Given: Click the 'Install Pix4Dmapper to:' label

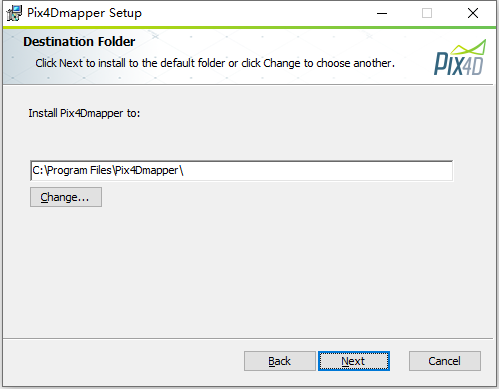Looking at the screenshot, I should pyautogui.click(x=84, y=113).
